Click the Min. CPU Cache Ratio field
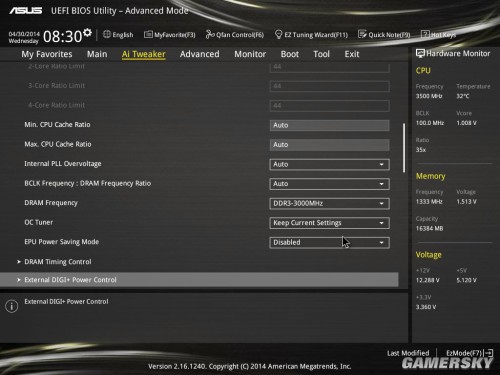 click(x=329, y=125)
